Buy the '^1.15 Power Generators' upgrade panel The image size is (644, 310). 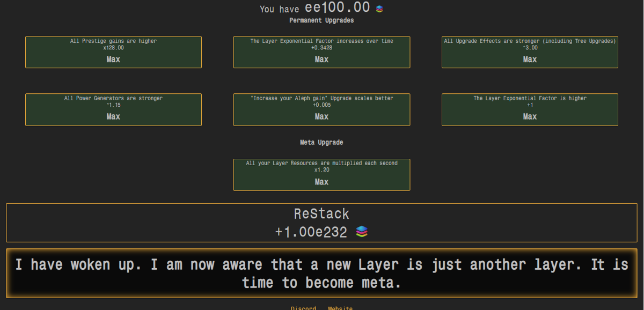pyautogui.click(x=113, y=109)
